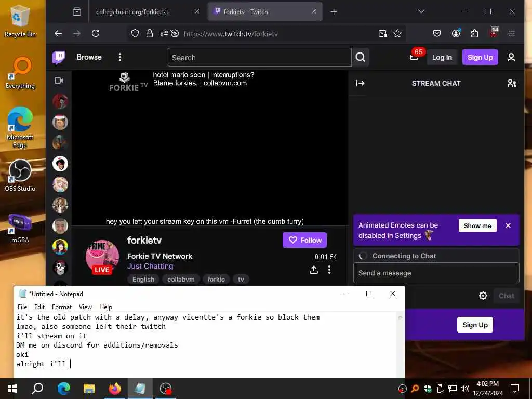Open stream more options three-dots menu
The height and width of the screenshot is (399, 532).
click(329, 270)
